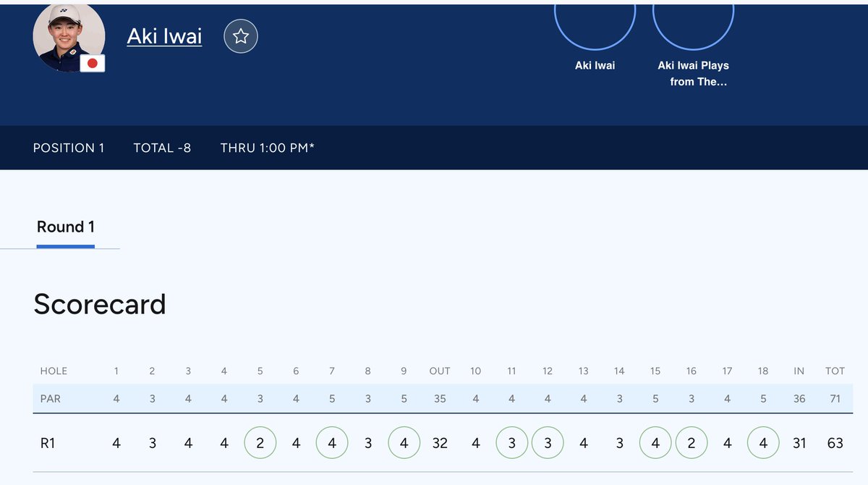
Task: Click the Japan flag badge
Action: [93, 64]
